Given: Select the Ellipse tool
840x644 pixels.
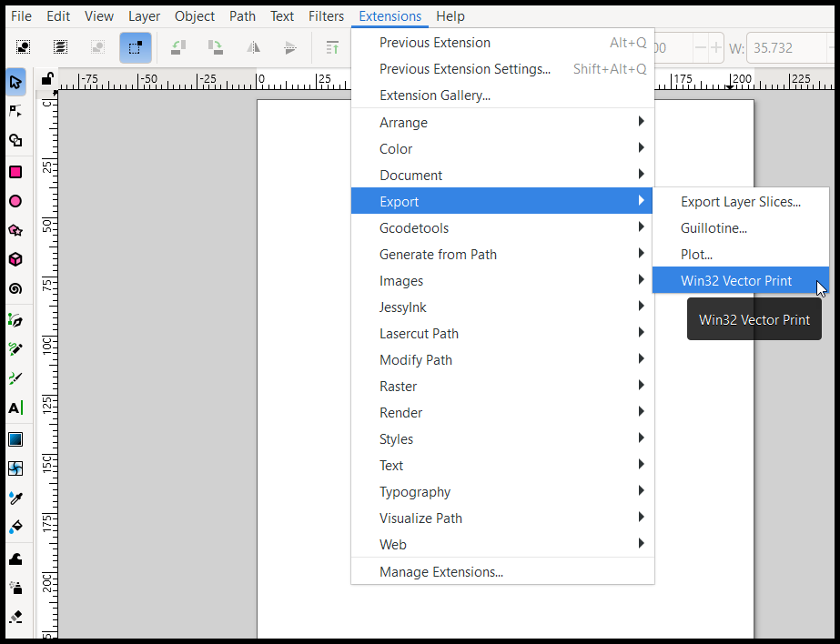Looking at the screenshot, I should point(15,201).
